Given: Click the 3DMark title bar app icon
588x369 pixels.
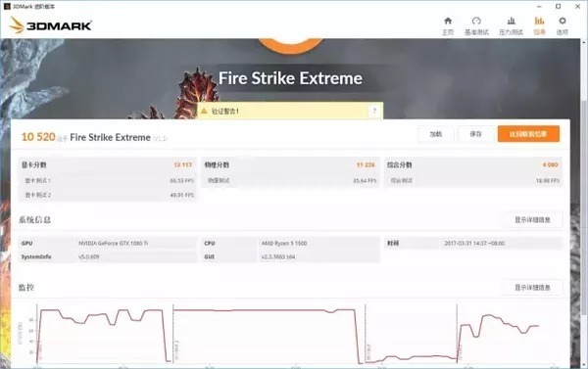Looking at the screenshot, I should [x=7, y=7].
